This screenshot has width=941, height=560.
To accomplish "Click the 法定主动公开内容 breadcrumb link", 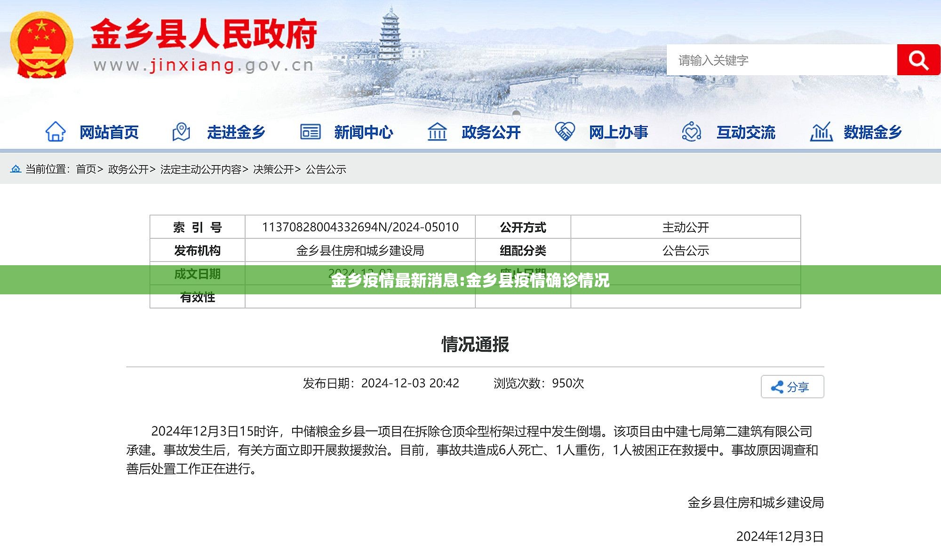I will (200, 169).
